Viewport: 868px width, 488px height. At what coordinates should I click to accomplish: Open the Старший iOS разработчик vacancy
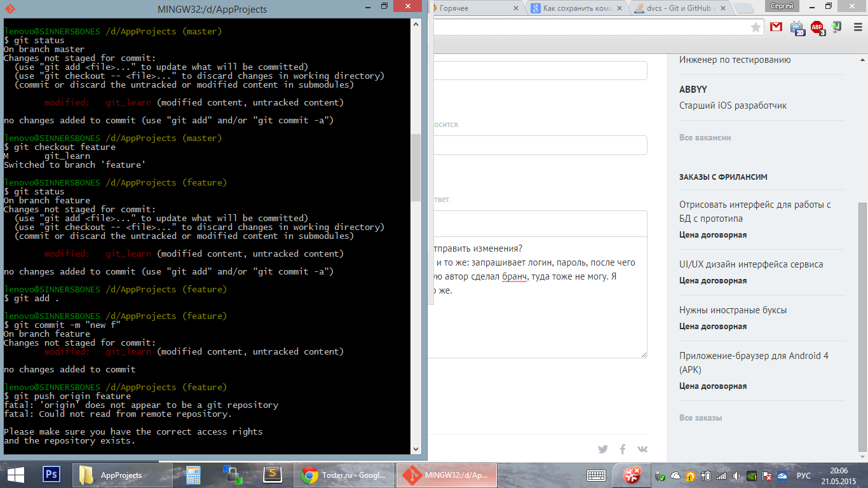point(733,105)
